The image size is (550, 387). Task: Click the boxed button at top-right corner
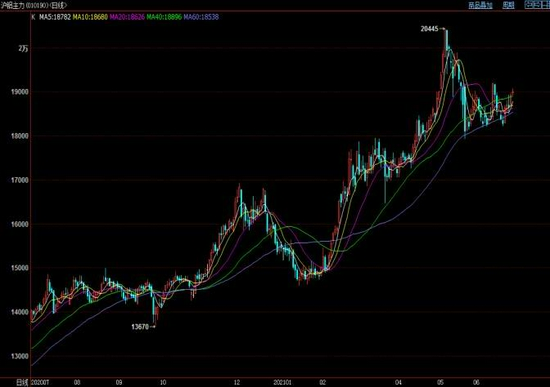tap(537, 5)
